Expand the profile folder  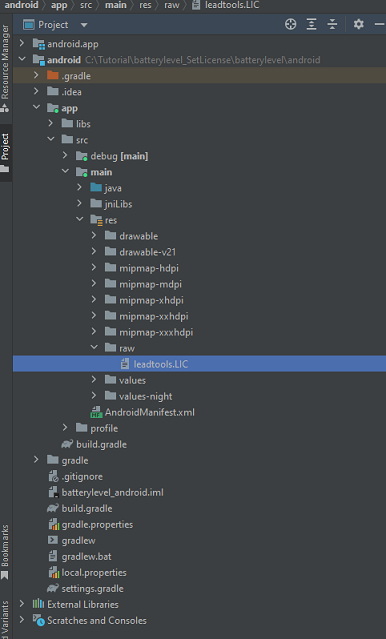(65, 428)
